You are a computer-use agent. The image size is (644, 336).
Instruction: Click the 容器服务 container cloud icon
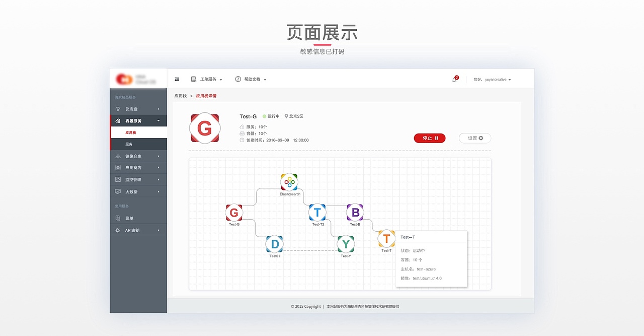(118, 121)
